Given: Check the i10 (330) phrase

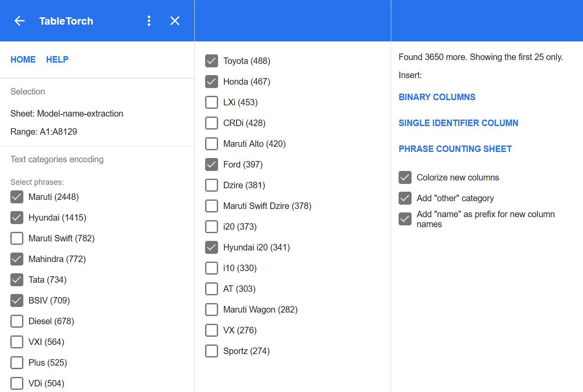Looking at the screenshot, I should 212,268.
